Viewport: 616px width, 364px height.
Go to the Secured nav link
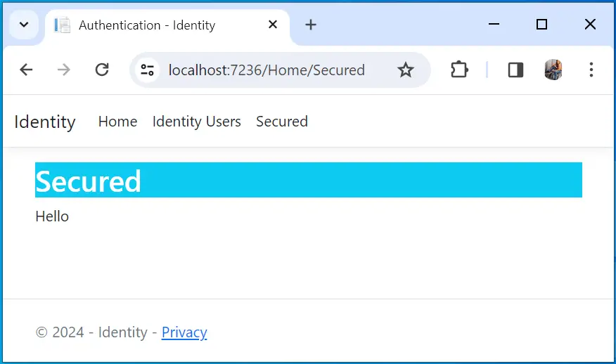point(282,122)
